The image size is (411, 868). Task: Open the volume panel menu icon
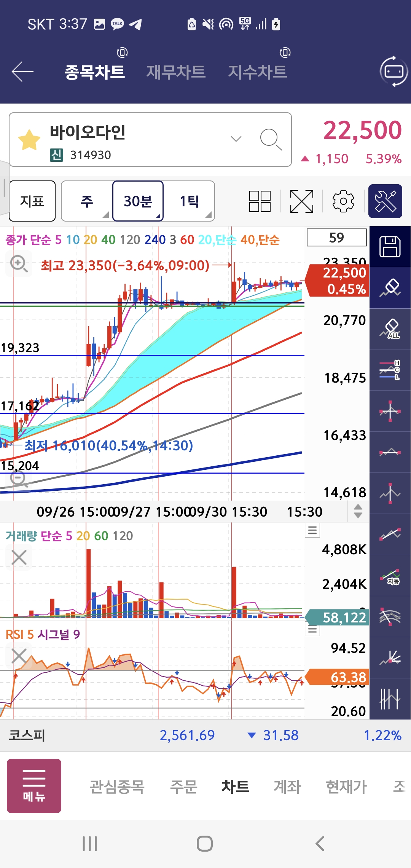coord(312,530)
